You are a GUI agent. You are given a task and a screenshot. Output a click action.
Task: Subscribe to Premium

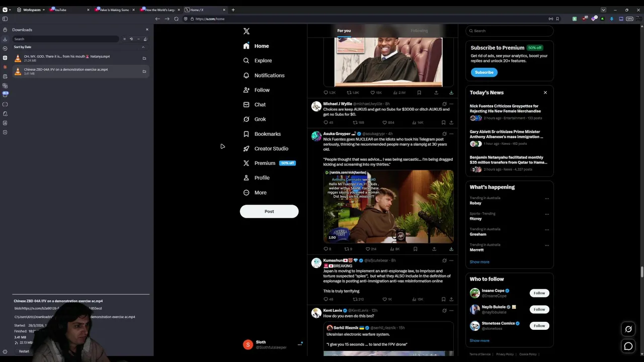click(x=484, y=72)
